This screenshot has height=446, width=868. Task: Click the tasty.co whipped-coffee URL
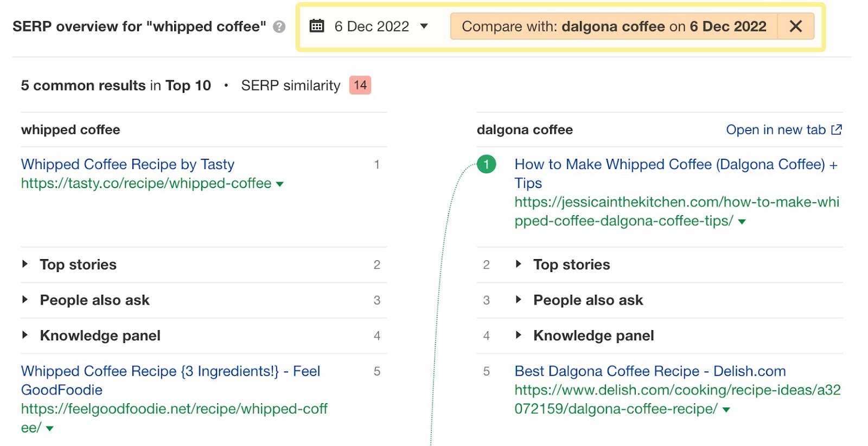tap(146, 183)
